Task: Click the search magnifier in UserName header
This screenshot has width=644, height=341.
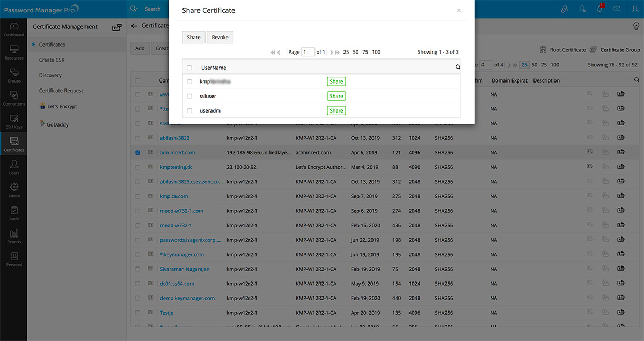Action: tap(458, 68)
